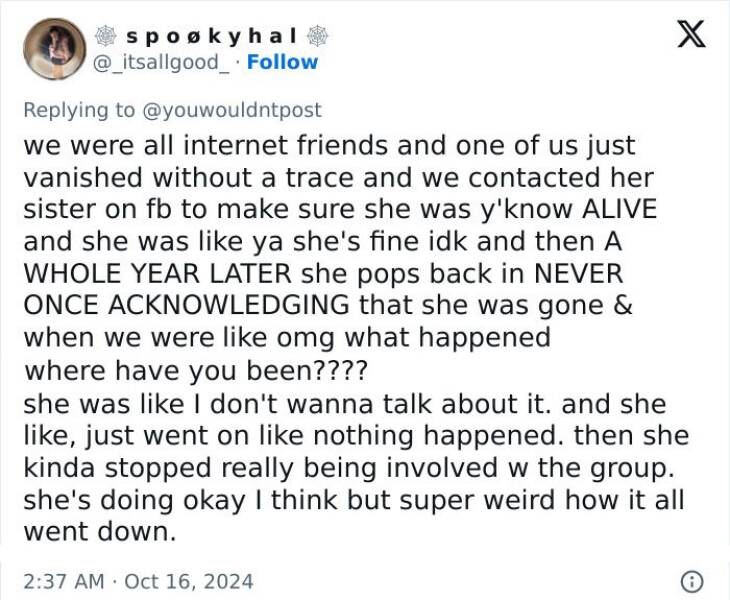Visit the @_itsallgood_ handle
Screen dimensions: 730x600
coord(161,62)
